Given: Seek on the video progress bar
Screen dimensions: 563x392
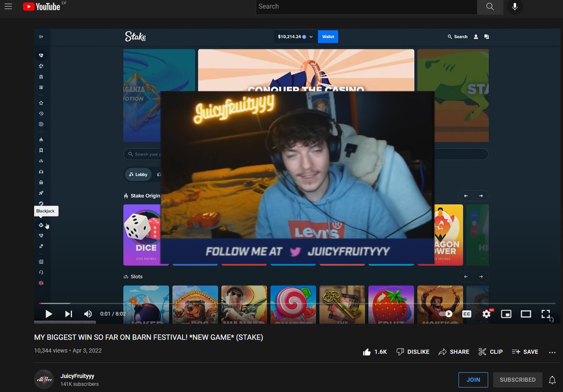Looking at the screenshot, I should [297, 303].
